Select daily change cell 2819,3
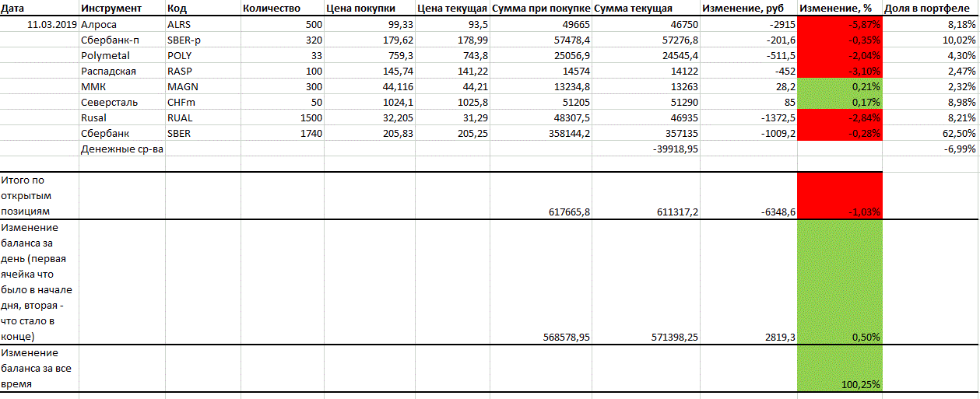 coord(749,282)
